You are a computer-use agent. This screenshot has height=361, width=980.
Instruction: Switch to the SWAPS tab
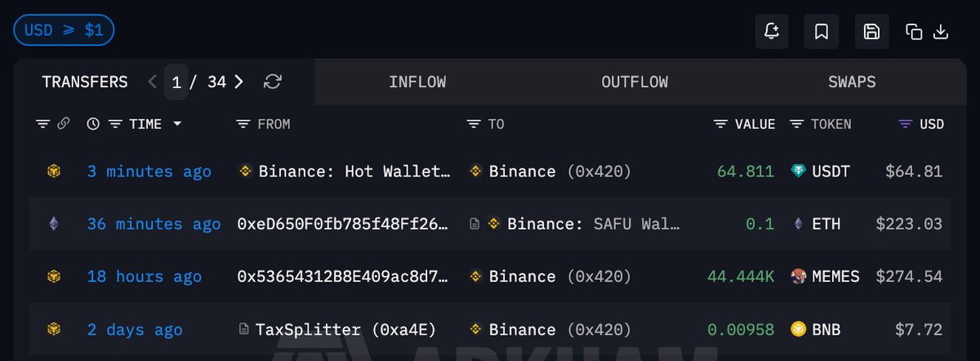852,82
